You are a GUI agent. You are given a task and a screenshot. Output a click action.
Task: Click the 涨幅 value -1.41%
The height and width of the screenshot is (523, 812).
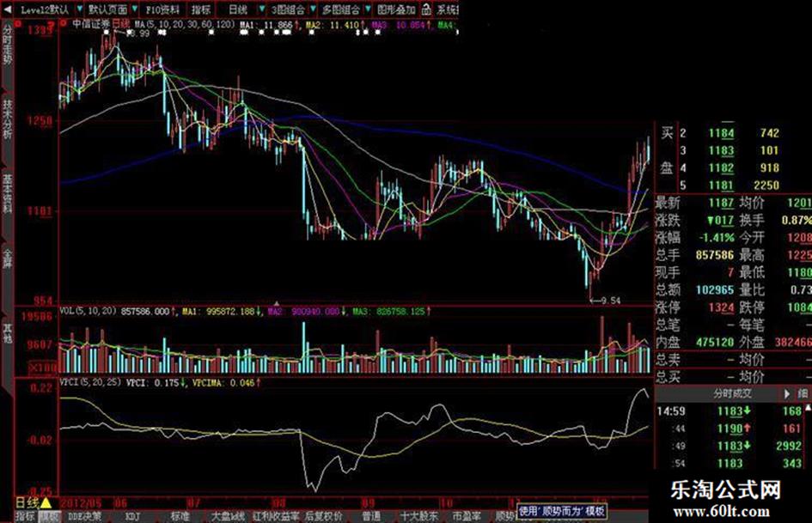coord(717,238)
